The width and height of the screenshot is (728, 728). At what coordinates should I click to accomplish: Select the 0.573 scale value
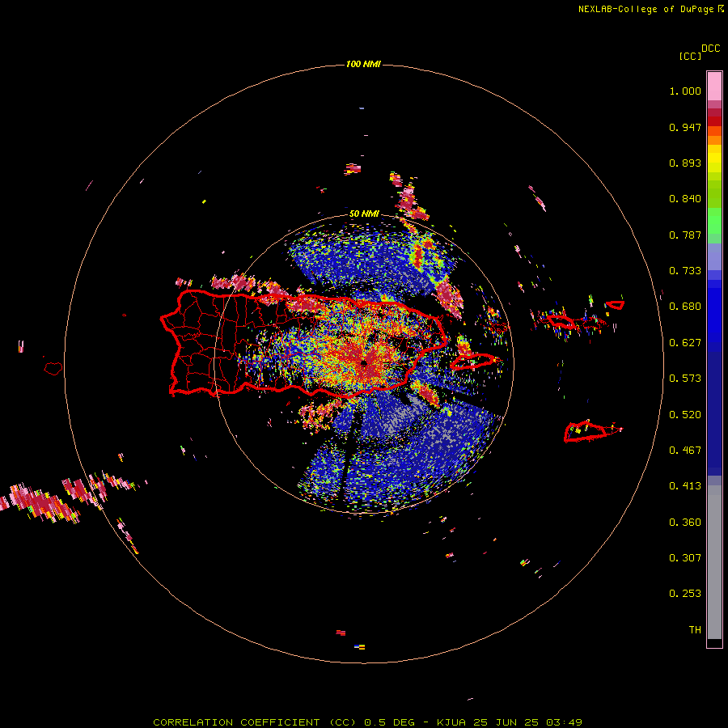[685, 379]
